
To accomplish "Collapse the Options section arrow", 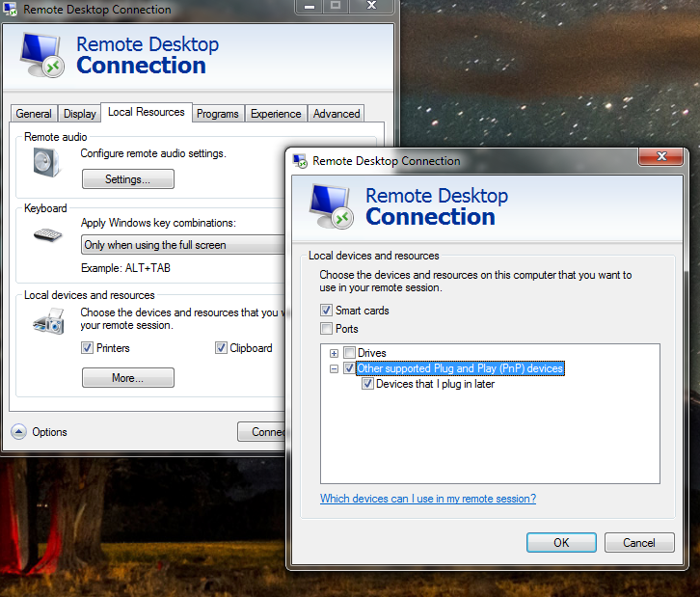I will tap(18, 432).
